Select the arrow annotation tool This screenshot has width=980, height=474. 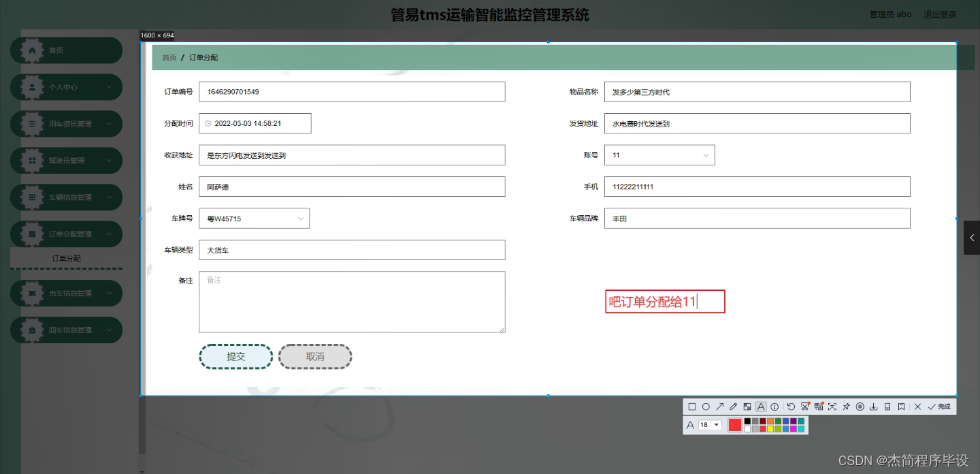click(719, 407)
